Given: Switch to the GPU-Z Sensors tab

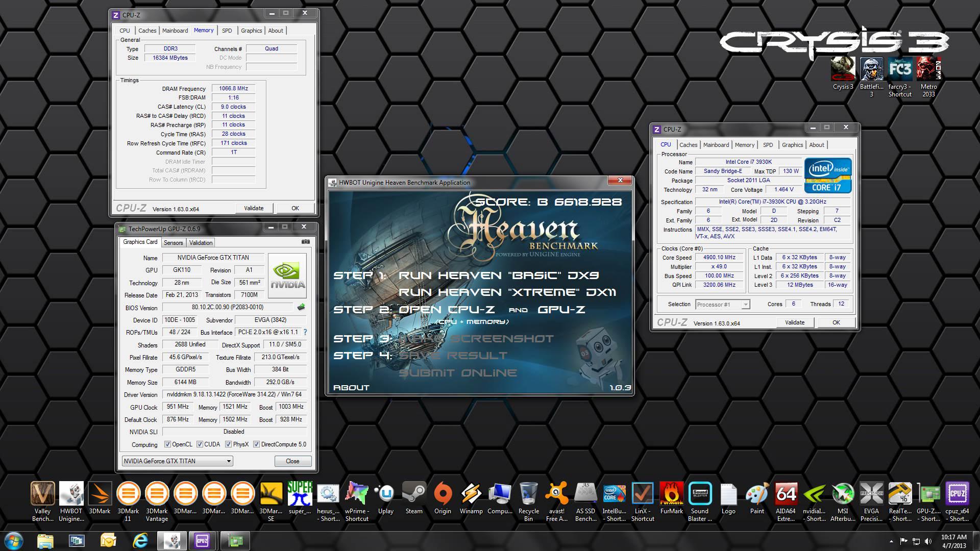Looking at the screenshot, I should click(x=173, y=243).
